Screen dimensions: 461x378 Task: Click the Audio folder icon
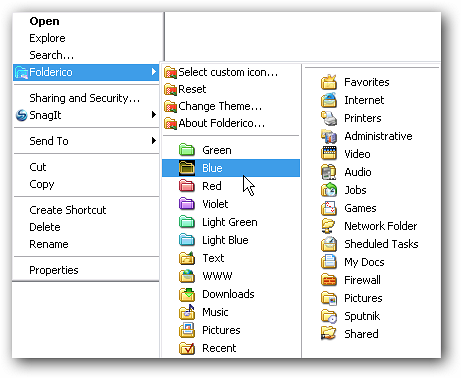click(x=329, y=172)
